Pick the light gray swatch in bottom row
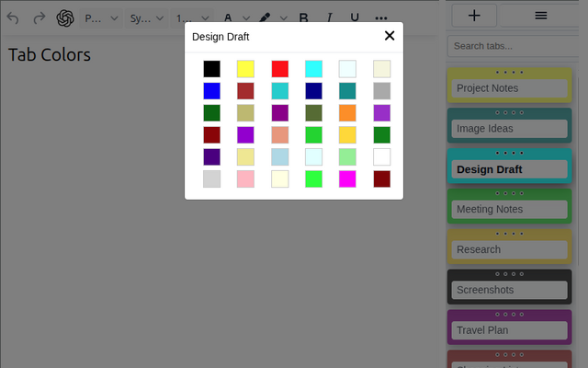 point(212,179)
